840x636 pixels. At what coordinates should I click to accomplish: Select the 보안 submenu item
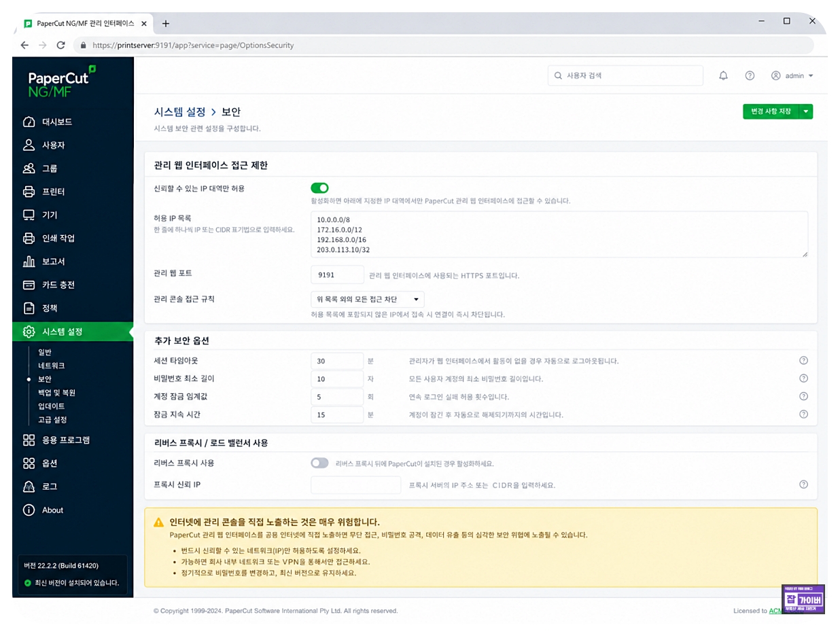pos(45,379)
